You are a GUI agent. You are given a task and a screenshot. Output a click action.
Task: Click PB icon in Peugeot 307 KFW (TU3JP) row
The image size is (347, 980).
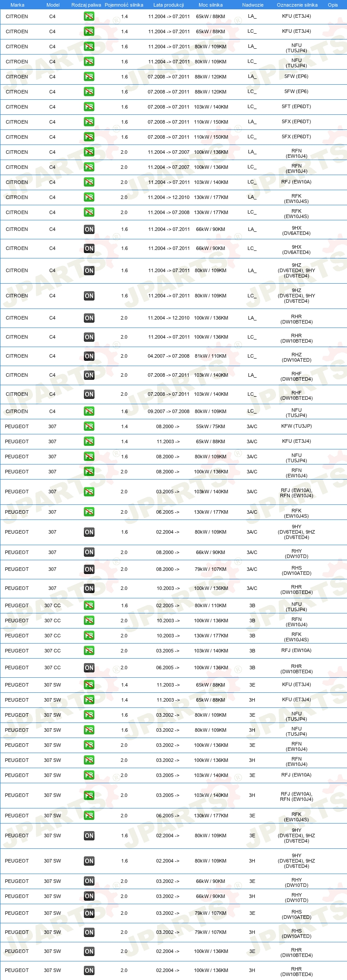[x=89, y=426]
